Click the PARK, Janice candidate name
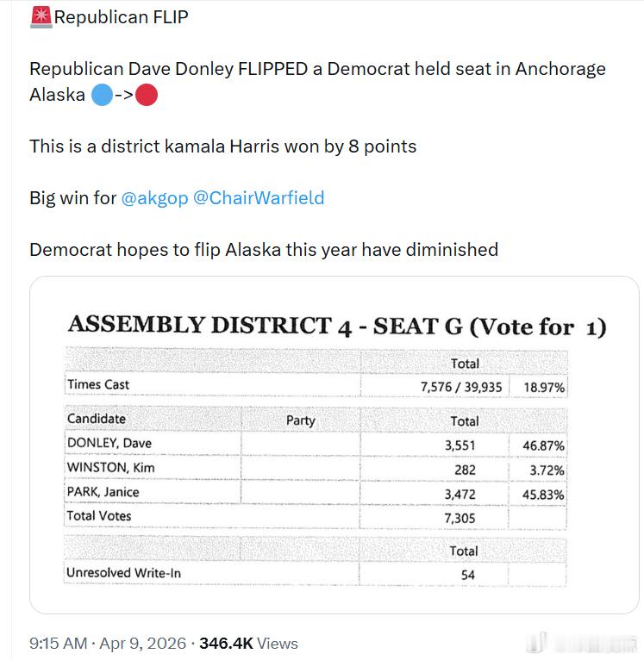 point(103,491)
